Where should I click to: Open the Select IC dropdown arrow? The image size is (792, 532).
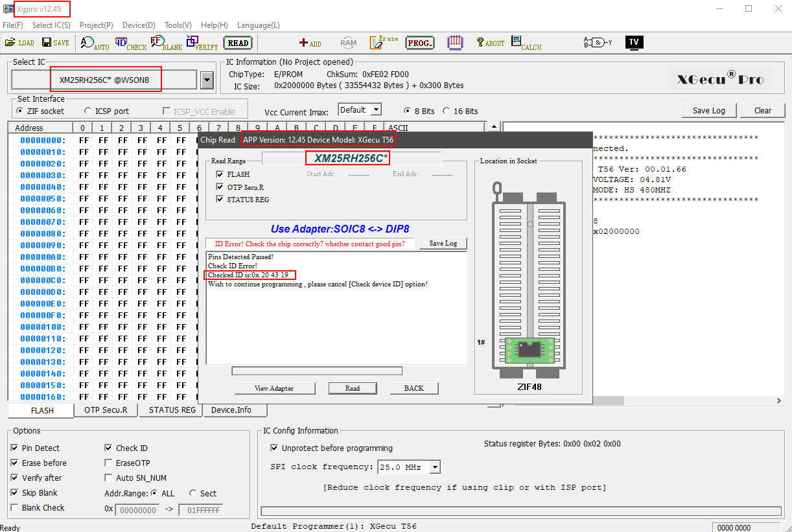pos(207,80)
